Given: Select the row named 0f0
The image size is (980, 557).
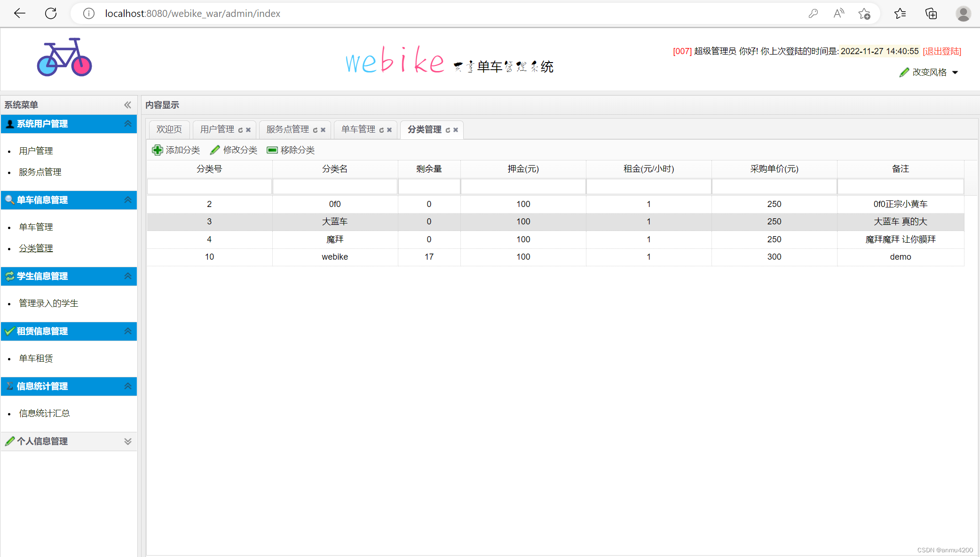Looking at the screenshot, I should [x=555, y=204].
